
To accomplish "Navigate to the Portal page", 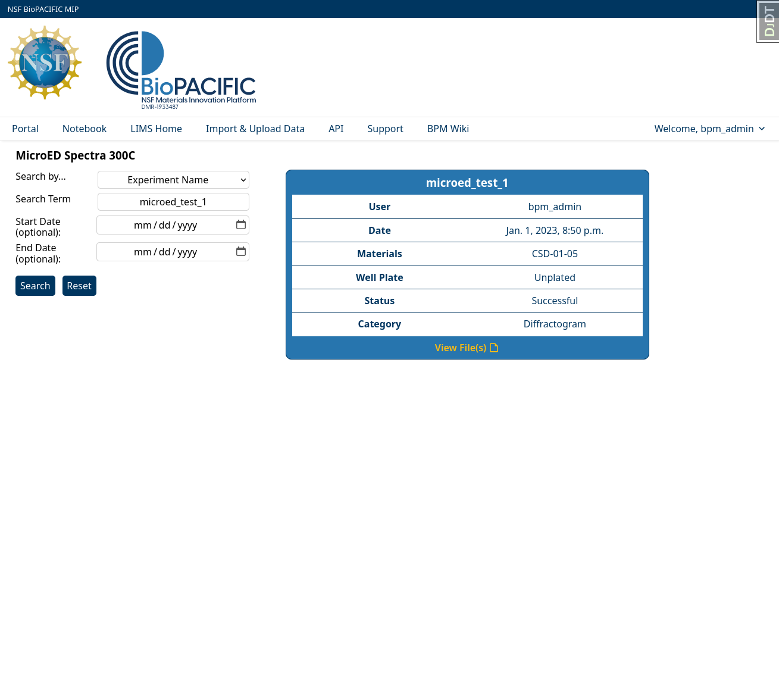I will coord(25,129).
